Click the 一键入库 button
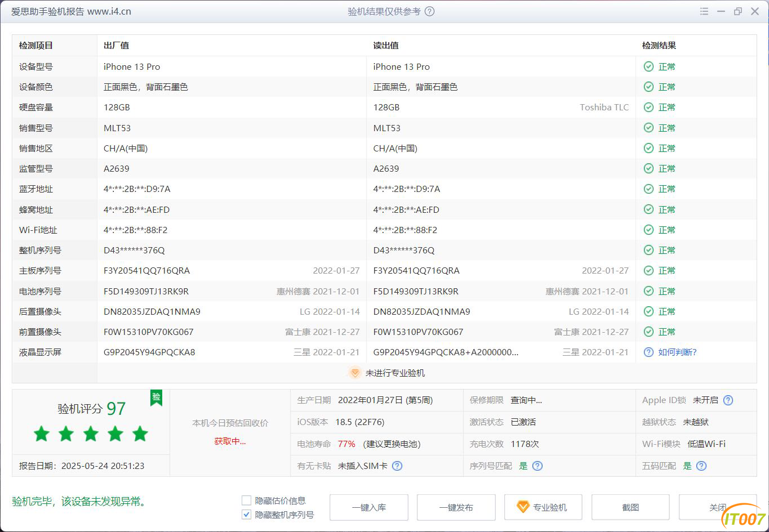769x532 pixels. point(369,507)
